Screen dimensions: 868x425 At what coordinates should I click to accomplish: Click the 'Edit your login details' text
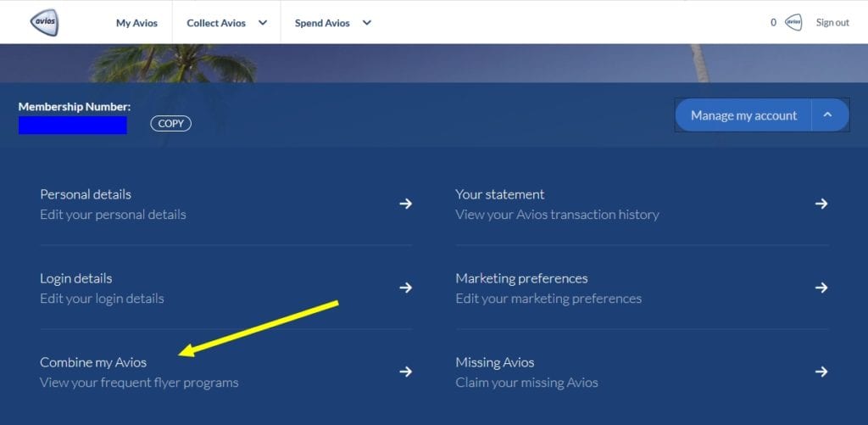(x=102, y=299)
